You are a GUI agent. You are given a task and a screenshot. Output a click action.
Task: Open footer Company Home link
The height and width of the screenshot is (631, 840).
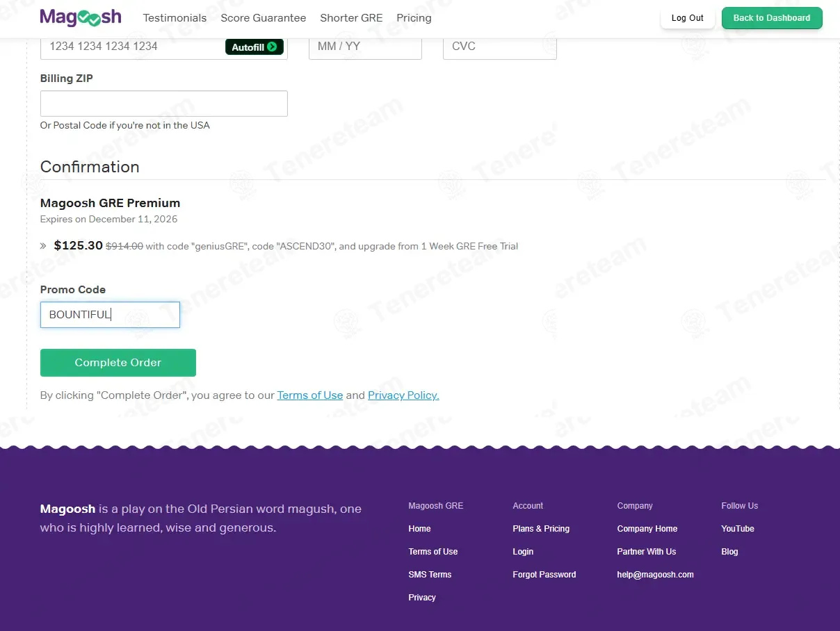coord(647,529)
